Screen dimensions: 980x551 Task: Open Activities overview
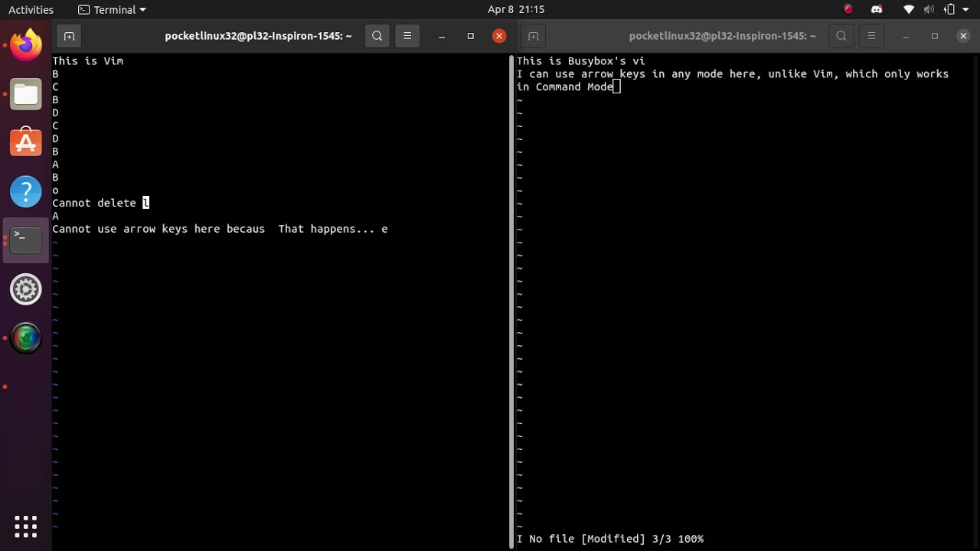click(31, 9)
